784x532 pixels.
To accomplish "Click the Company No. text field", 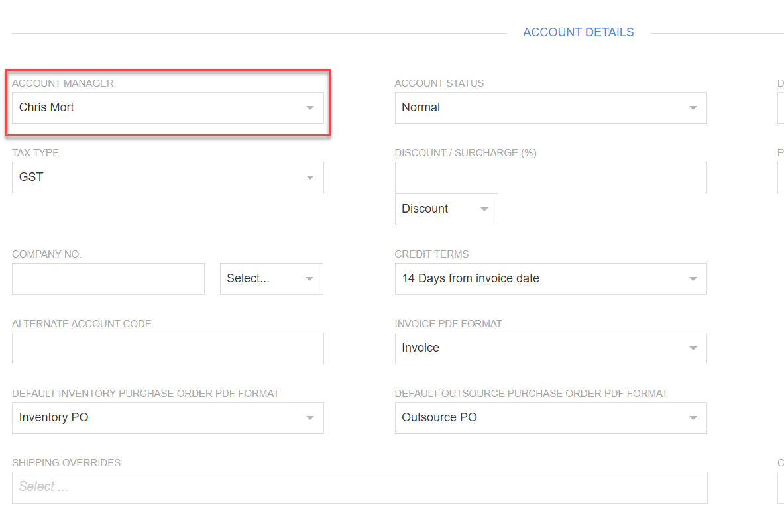I will click(108, 279).
